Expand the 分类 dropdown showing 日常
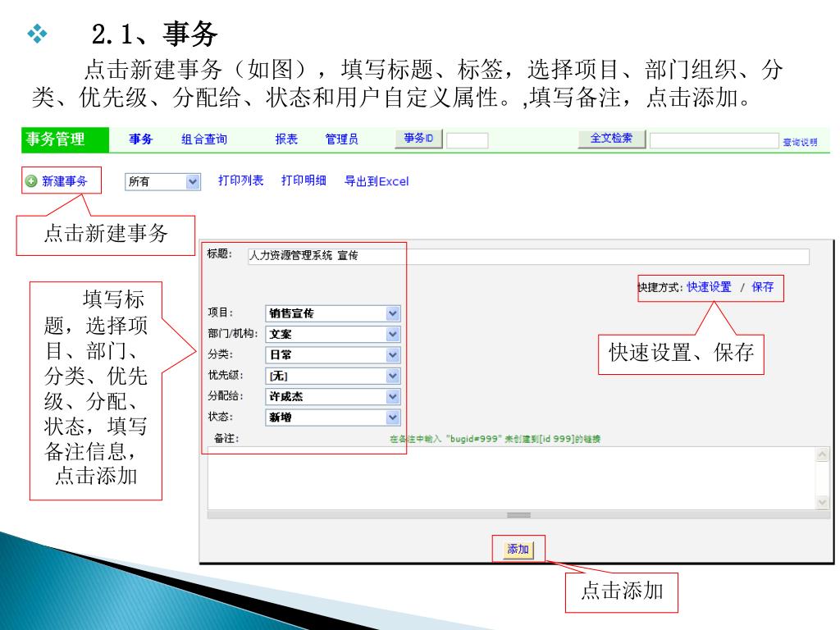840x630 pixels. [x=333, y=355]
